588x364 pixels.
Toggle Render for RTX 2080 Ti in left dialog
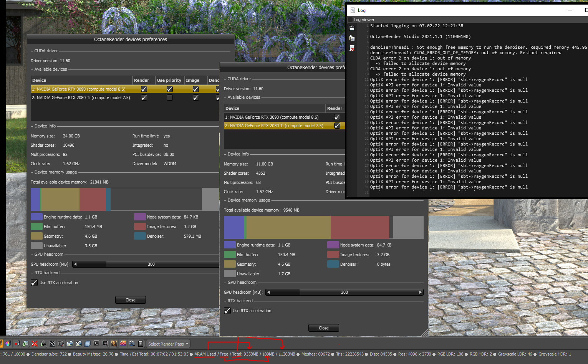click(x=144, y=98)
